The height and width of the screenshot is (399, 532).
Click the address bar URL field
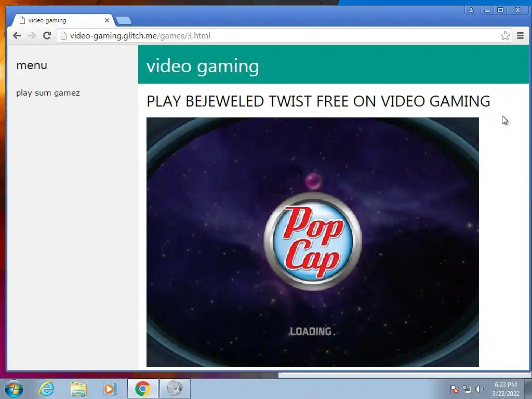click(284, 36)
